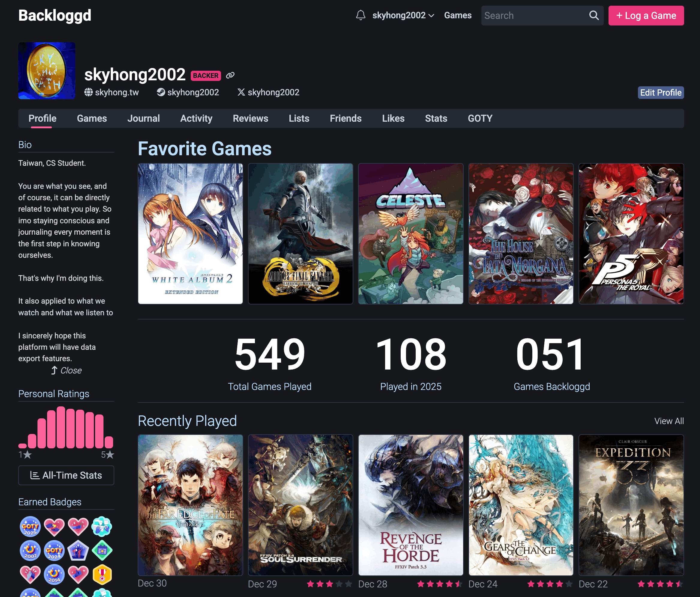The image size is (700, 597).
Task: Open the Stats tab
Action: coord(436,118)
